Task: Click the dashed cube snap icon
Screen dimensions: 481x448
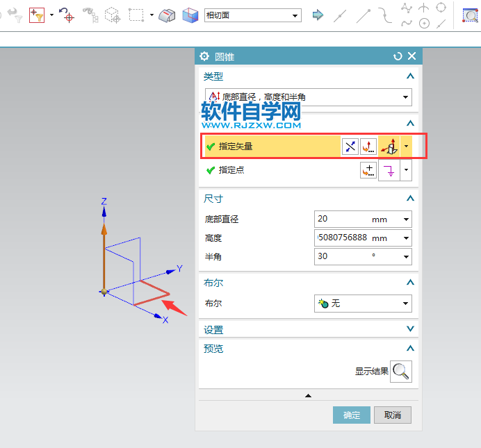Action: 113,15
